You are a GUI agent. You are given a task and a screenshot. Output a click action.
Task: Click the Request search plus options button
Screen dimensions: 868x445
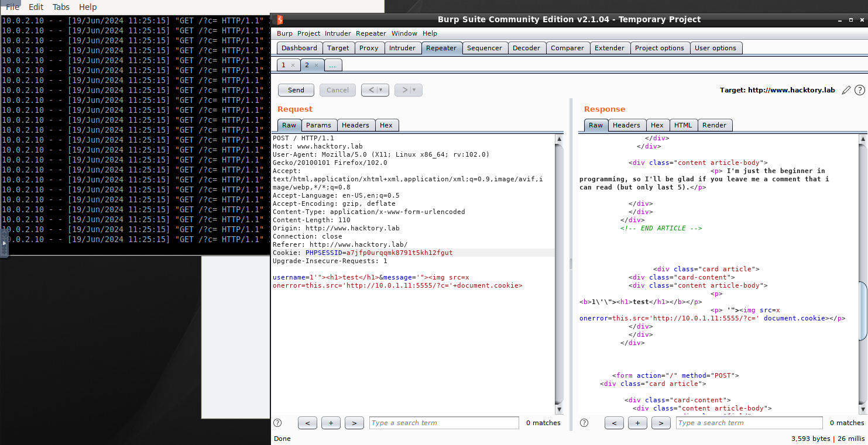tap(331, 423)
